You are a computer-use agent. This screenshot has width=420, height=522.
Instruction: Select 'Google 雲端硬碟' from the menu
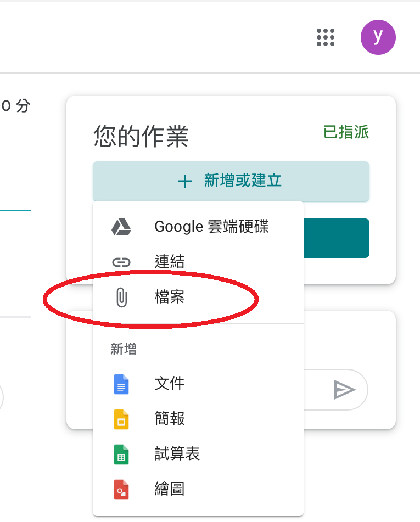tap(198, 227)
